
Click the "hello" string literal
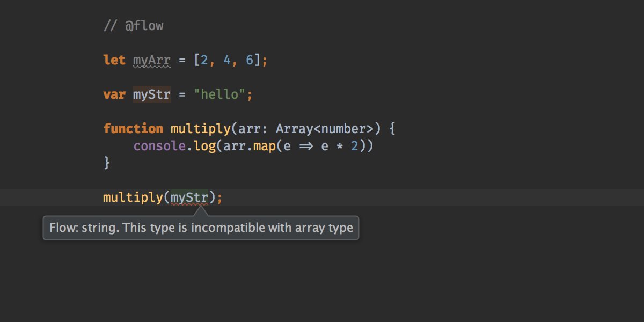(x=219, y=94)
